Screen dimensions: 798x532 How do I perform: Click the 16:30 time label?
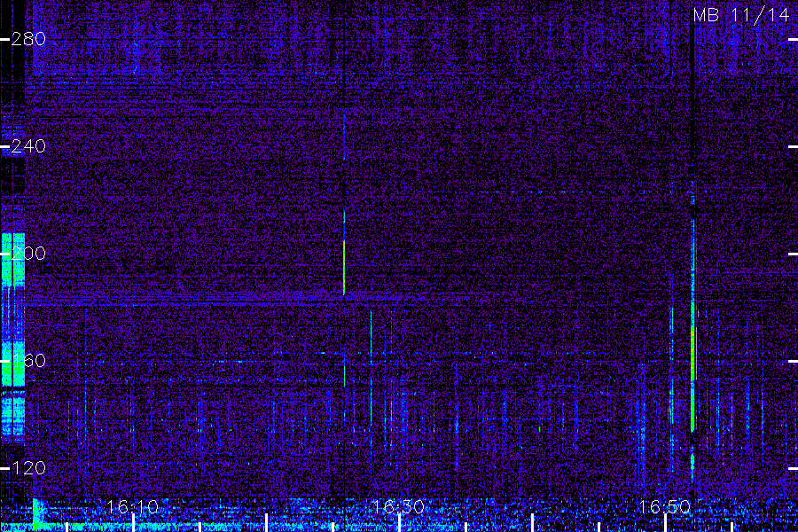398,507
